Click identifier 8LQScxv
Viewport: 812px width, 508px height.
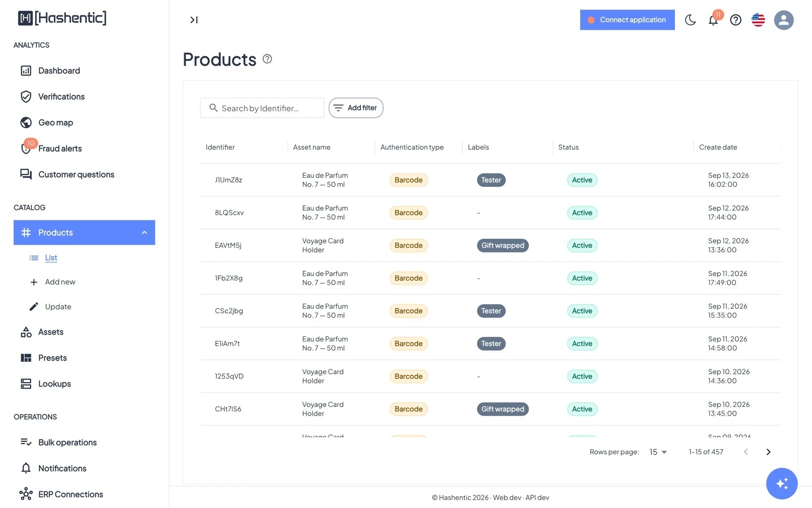229,213
